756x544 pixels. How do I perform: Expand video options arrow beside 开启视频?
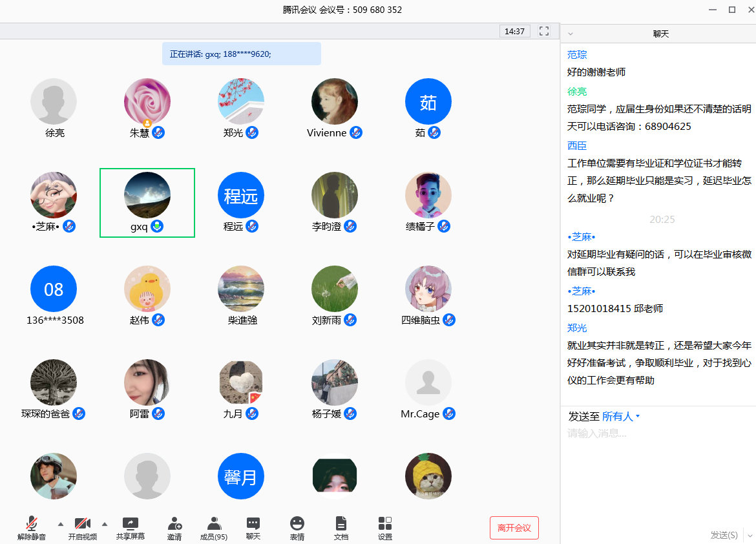coord(105,524)
